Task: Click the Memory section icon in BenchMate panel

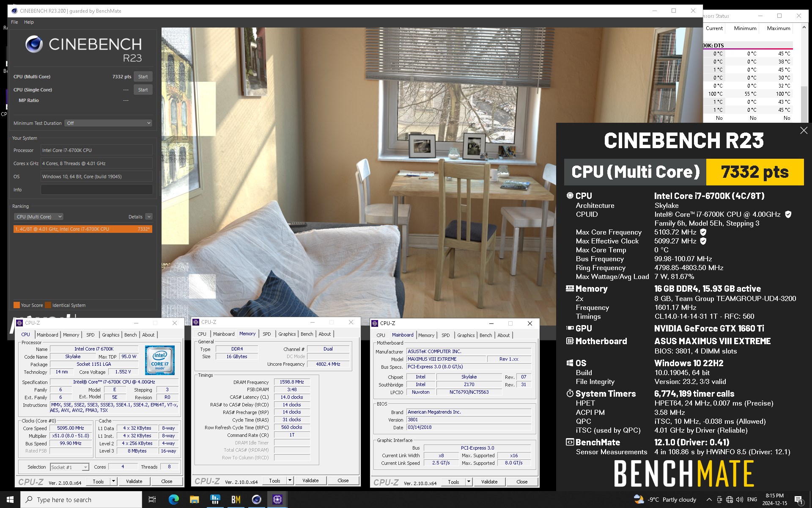Action: 570,289
